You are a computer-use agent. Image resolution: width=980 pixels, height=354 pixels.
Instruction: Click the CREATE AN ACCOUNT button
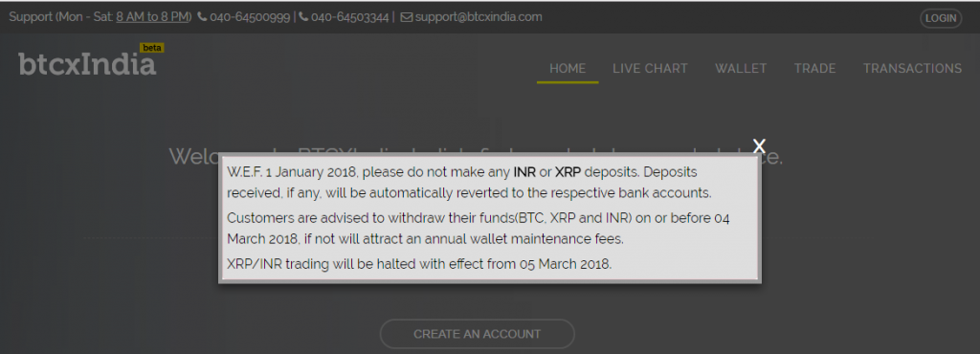pos(477,334)
